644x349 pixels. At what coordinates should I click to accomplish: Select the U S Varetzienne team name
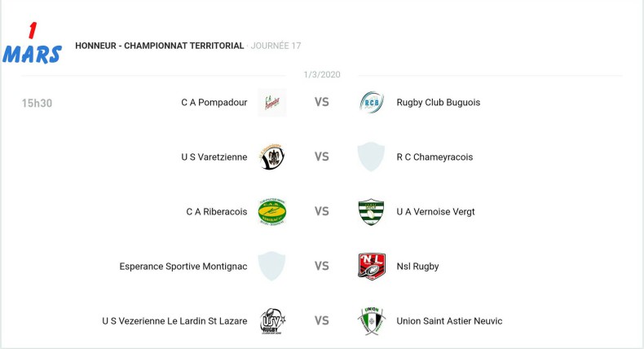tap(214, 157)
